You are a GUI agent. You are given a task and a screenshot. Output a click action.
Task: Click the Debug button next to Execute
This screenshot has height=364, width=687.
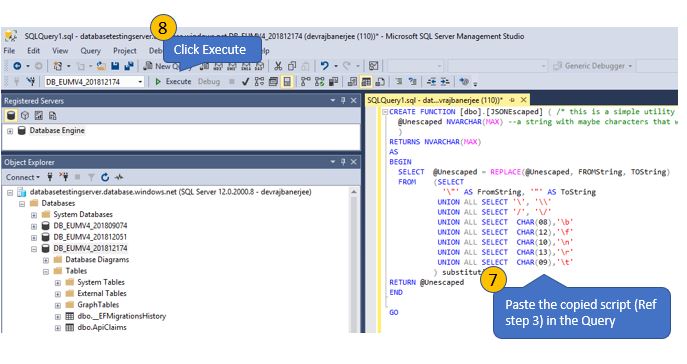pos(209,81)
